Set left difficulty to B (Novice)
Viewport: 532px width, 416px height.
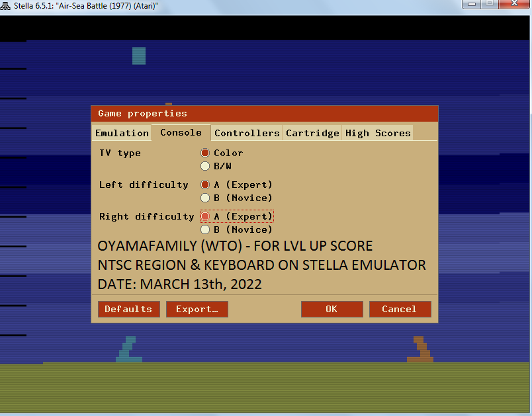[205, 198]
